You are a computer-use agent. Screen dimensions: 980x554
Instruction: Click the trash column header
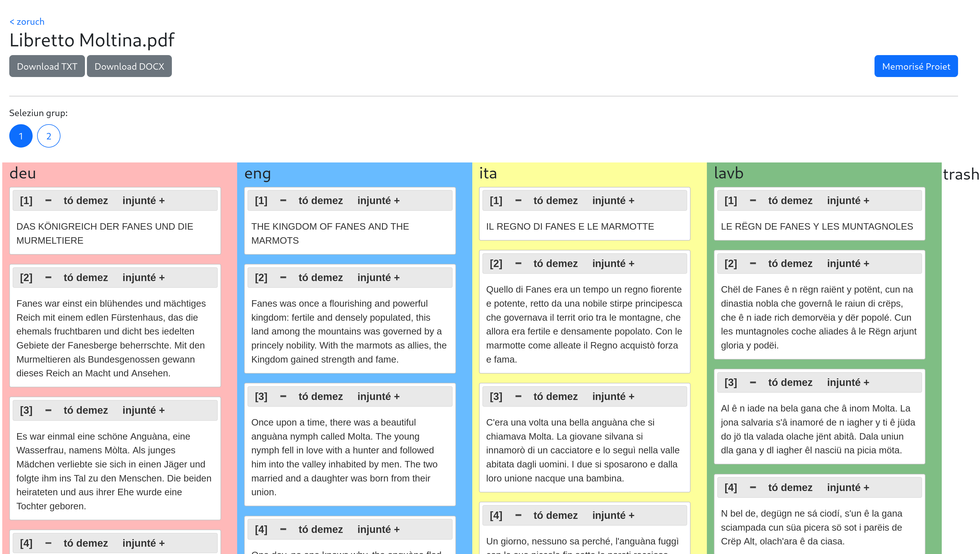(x=960, y=174)
